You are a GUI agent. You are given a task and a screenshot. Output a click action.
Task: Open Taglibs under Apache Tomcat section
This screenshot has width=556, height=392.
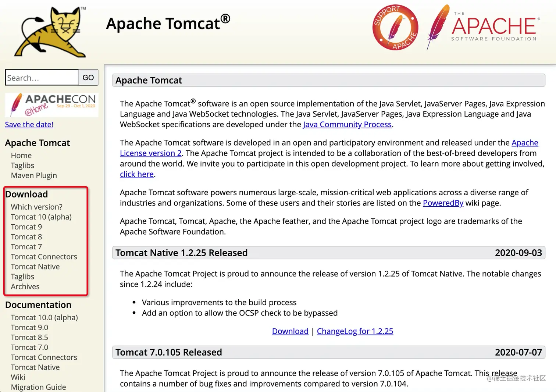[x=22, y=165]
